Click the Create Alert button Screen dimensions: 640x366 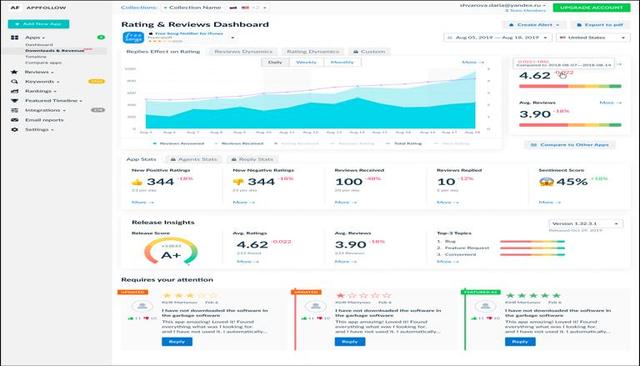click(534, 25)
